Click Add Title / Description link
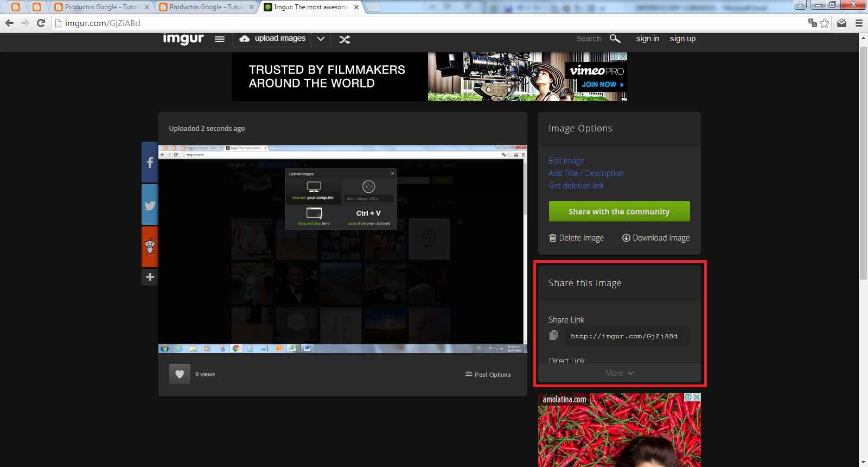 click(586, 173)
